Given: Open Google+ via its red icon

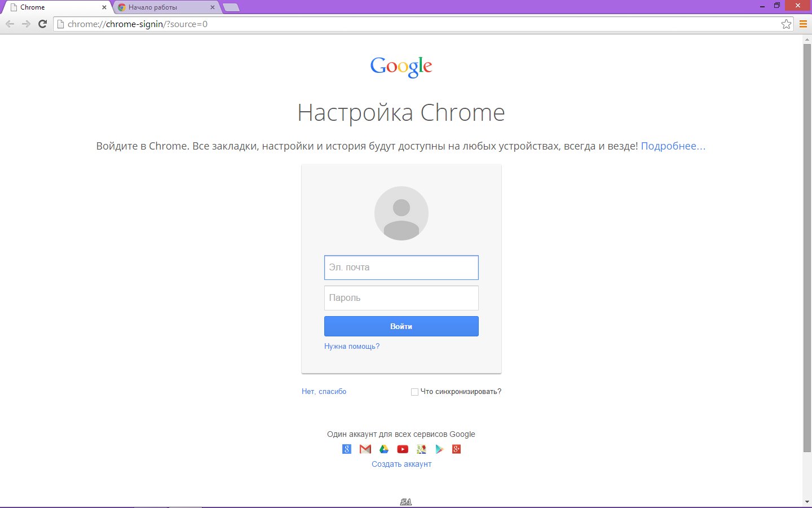Looking at the screenshot, I should coord(456,449).
